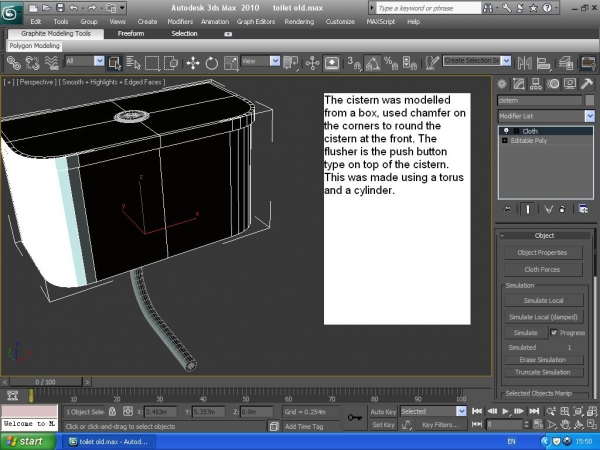Click Use Pivot Point Center icon
Image resolution: width=600 pixels, height=450 pixels.
pyautogui.click(x=291, y=63)
